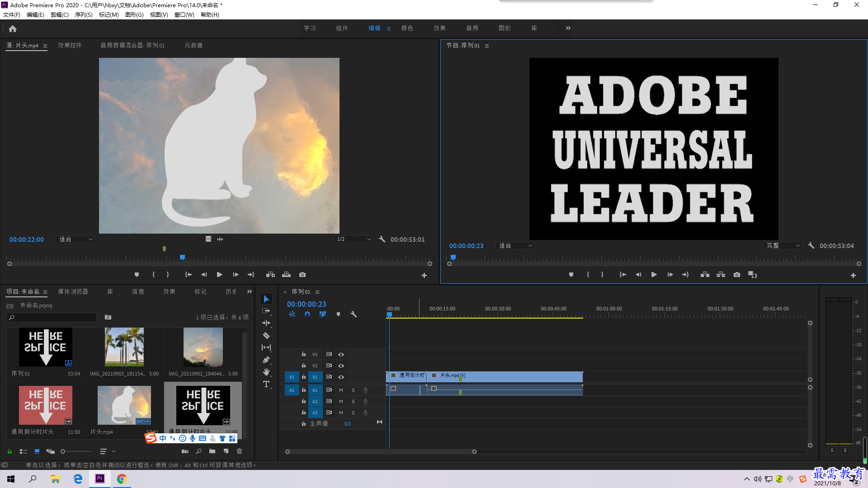Click Lift button in Program monitor
The image size is (868, 488).
pyautogui.click(x=705, y=275)
